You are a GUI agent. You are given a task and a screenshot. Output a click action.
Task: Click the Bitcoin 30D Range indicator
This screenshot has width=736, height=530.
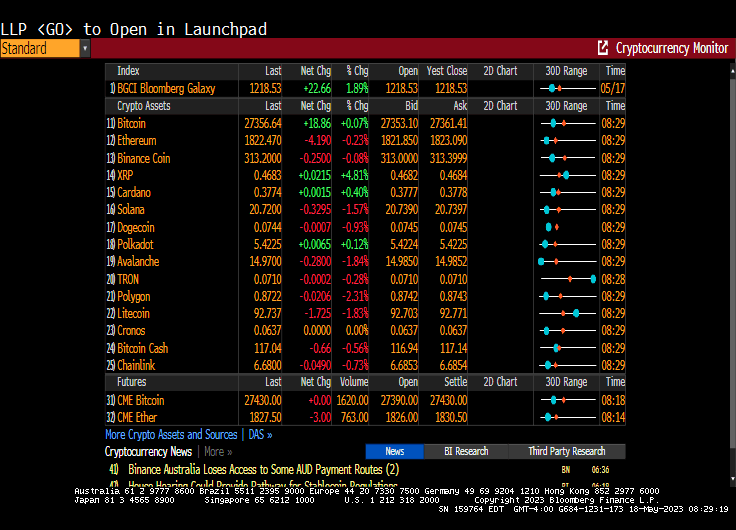coord(567,123)
